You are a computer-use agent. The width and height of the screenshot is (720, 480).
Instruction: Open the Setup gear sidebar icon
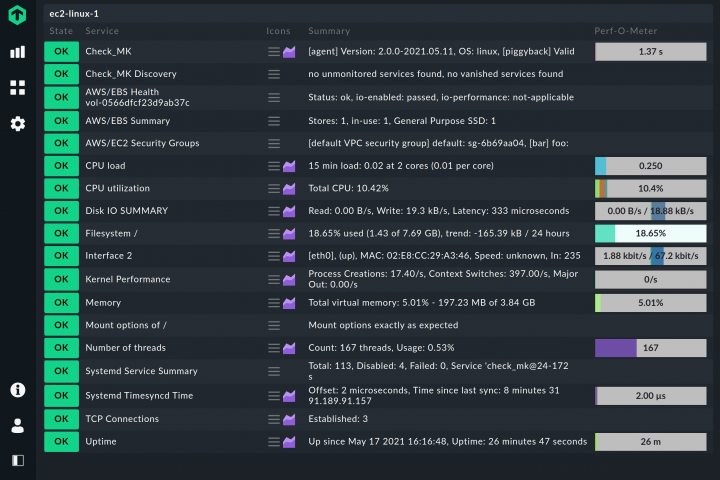click(17, 124)
